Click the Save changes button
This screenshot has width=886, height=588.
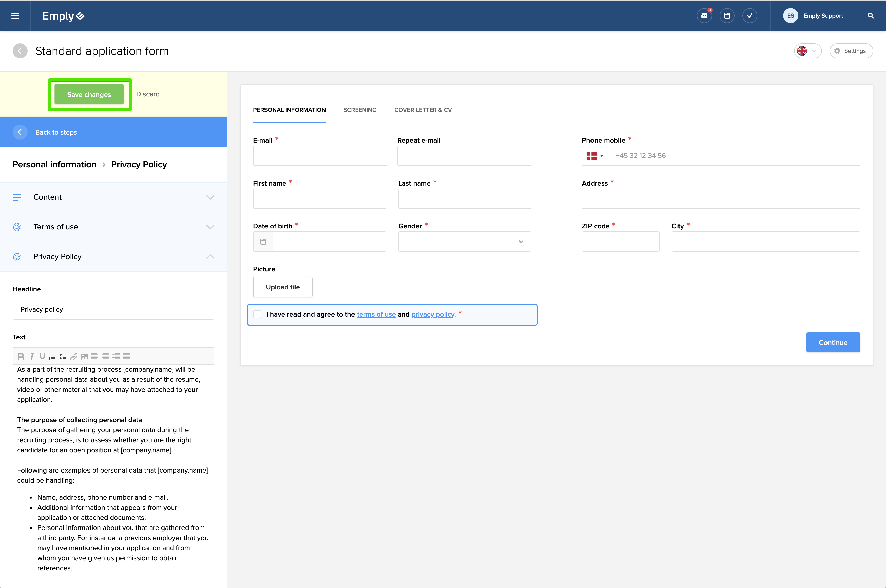(89, 95)
